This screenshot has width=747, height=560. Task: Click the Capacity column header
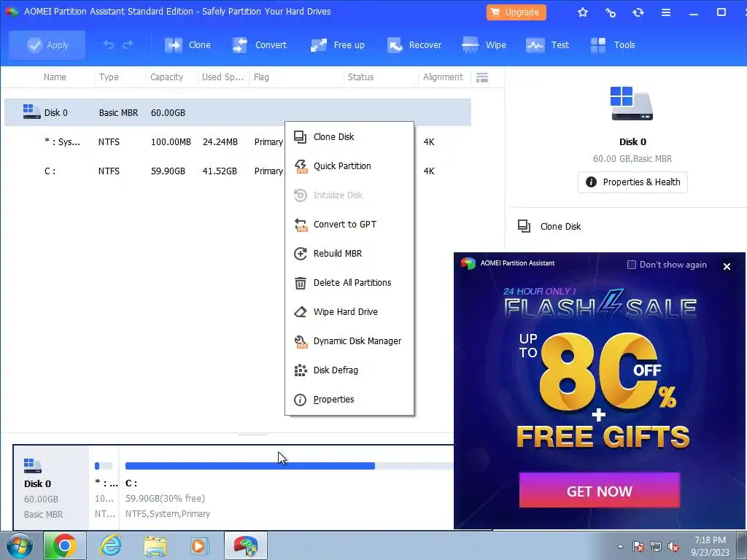click(167, 77)
